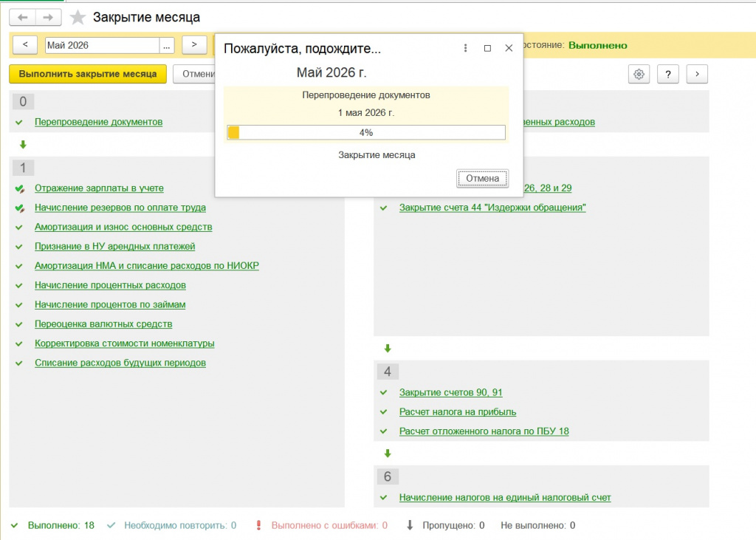Open Амортизация и износ основных средств link
Screen dimensions: 756x540
123,227
